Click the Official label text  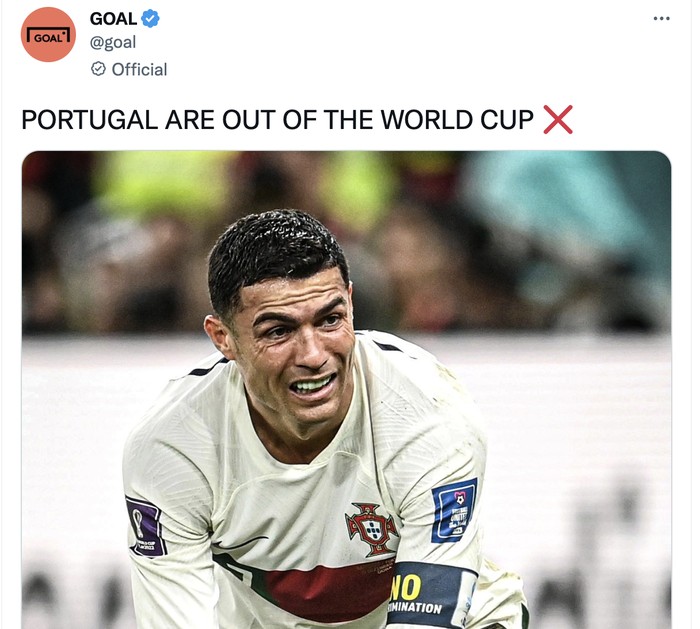[139, 70]
